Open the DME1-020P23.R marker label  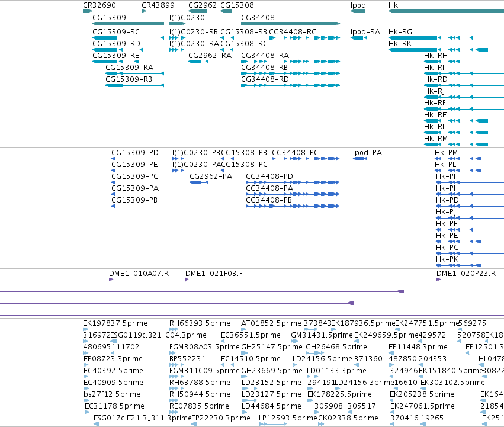pyautogui.click(x=466, y=273)
